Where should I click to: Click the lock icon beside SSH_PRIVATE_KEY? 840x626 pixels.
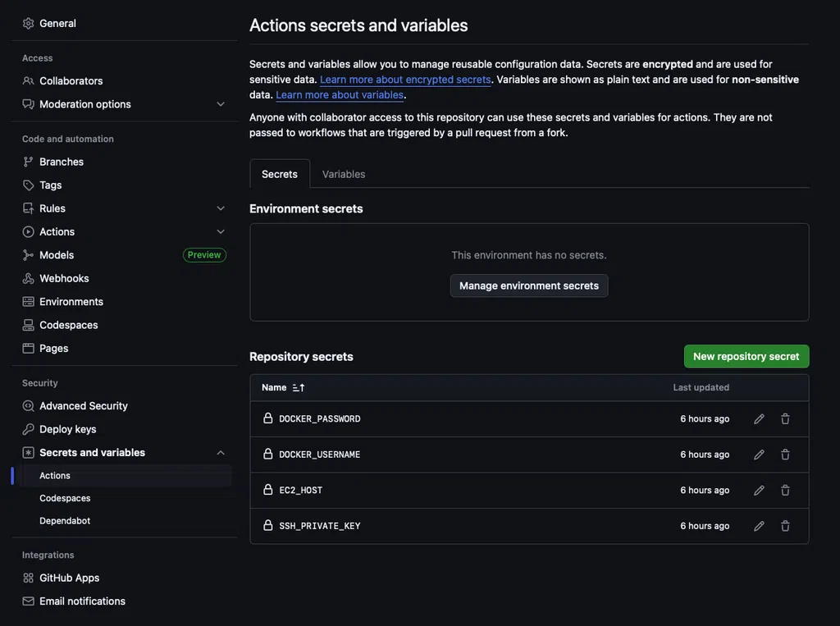tap(268, 525)
